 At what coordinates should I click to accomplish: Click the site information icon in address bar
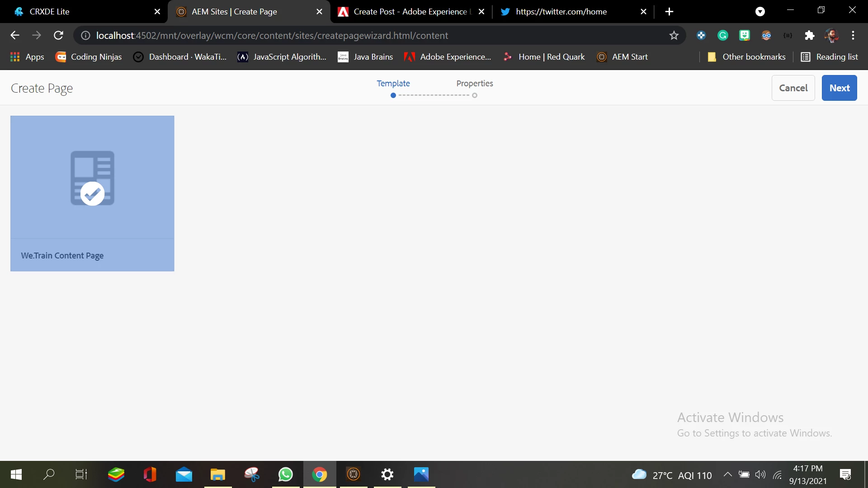[85, 35]
